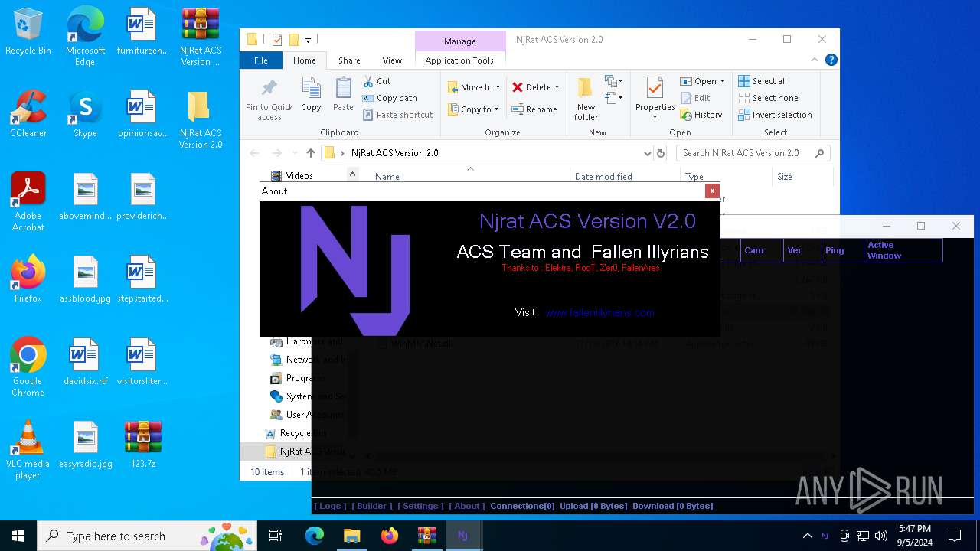This screenshot has width=980, height=551.
Task: Open Firefox desktop shortcut
Action: click(28, 279)
